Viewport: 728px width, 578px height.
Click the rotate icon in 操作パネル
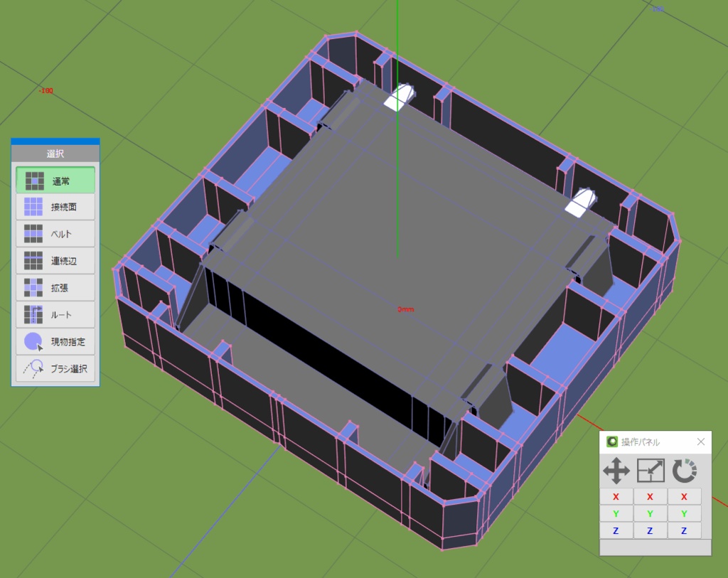click(x=685, y=471)
